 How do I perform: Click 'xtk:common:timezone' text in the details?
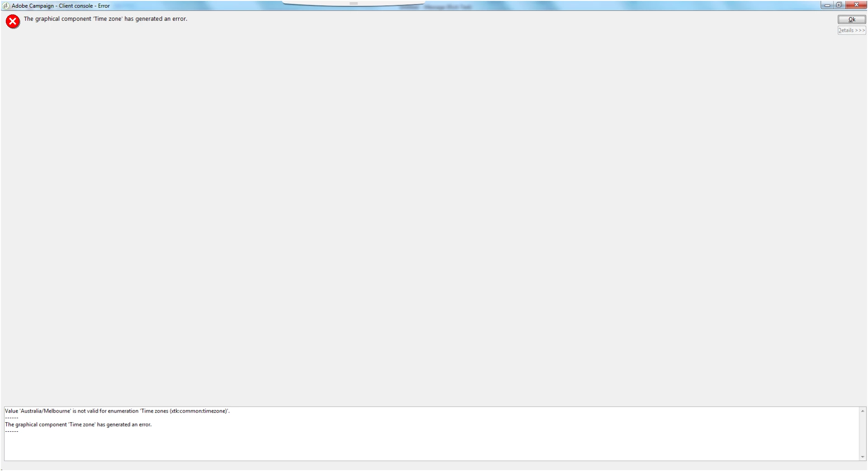tap(198, 411)
